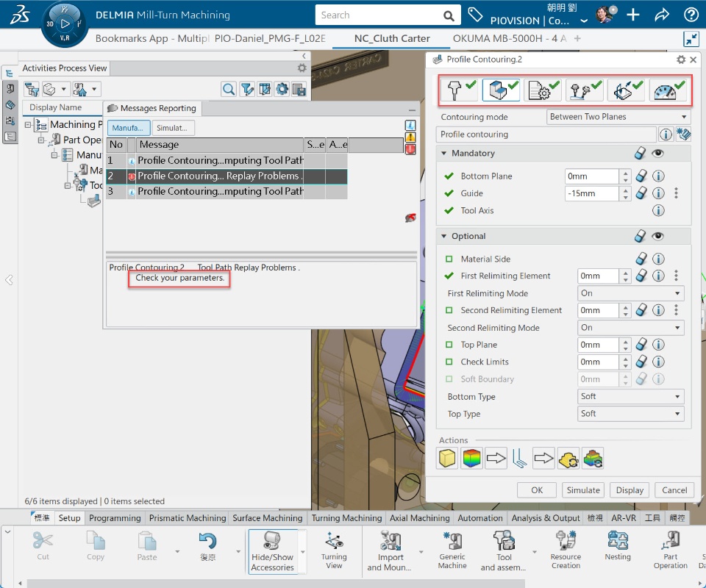Open the Contouring mode dropdown
Screen dimensions: 706x588
(618, 117)
